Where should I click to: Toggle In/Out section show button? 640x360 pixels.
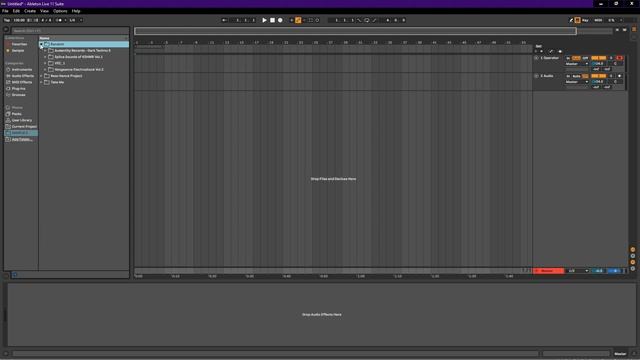click(x=633, y=249)
